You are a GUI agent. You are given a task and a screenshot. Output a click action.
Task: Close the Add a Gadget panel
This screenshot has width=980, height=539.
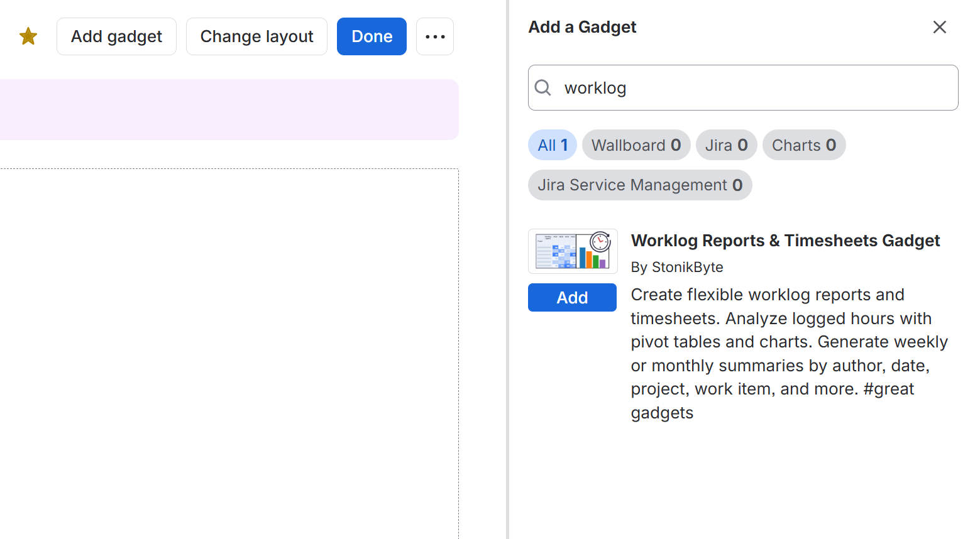tap(939, 27)
